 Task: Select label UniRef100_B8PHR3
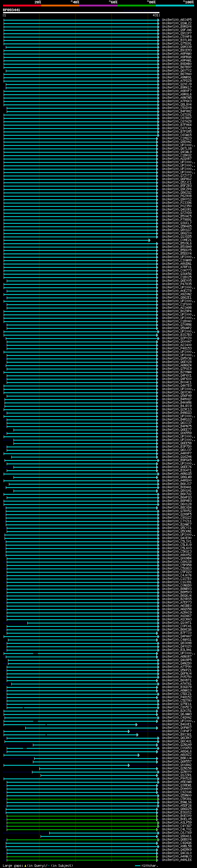click(176, 501)
